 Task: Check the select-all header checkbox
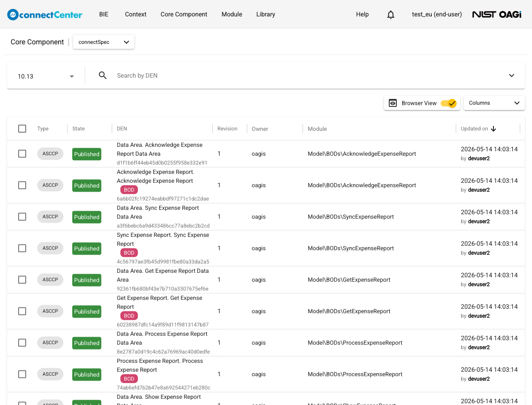[22, 129]
